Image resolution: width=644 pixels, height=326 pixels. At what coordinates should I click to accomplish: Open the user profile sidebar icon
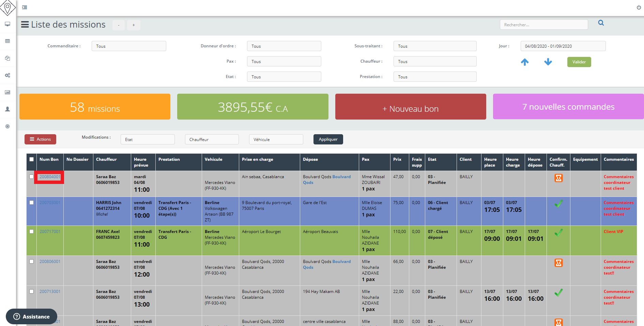pyautogui.click(x=7, y=109)
